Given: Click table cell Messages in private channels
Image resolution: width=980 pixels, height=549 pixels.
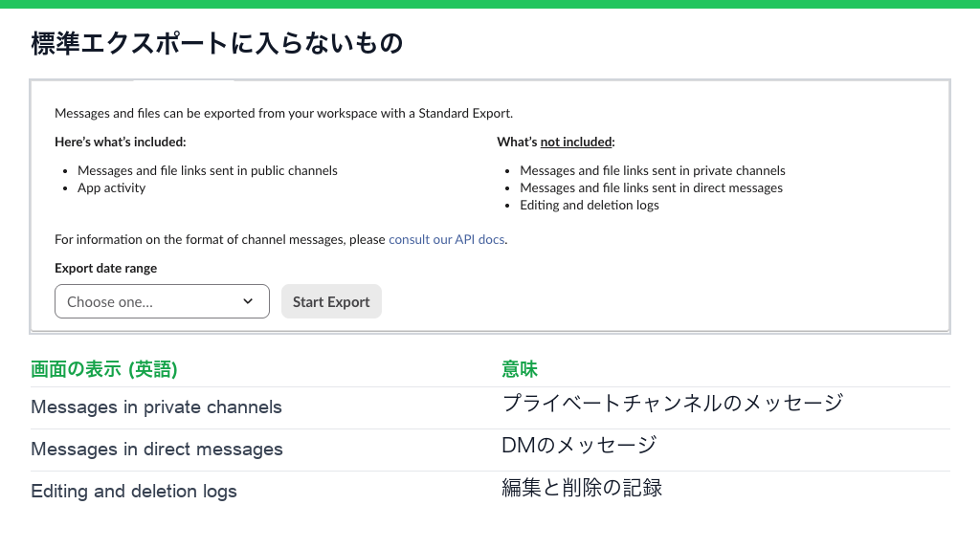Looking at the screenshot, I should pyautogui.click(x=156, y=407).
